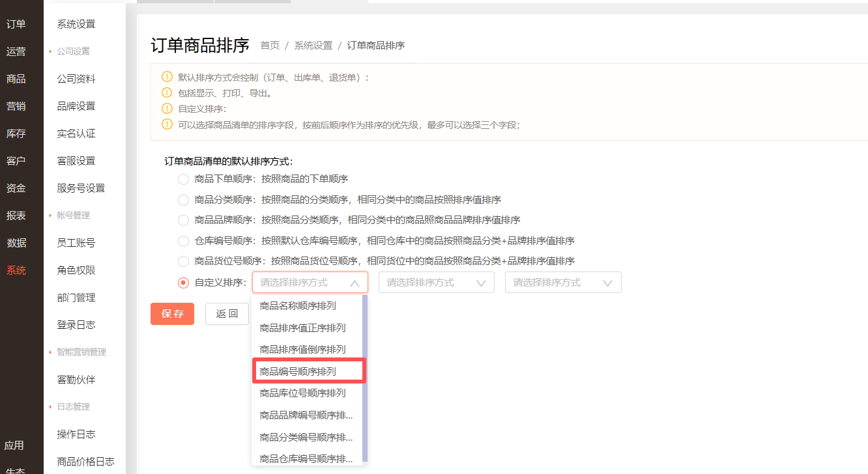Open the 订单 main navigation section
The width and height of the screenshot is (868, 474).
(16, 25)
